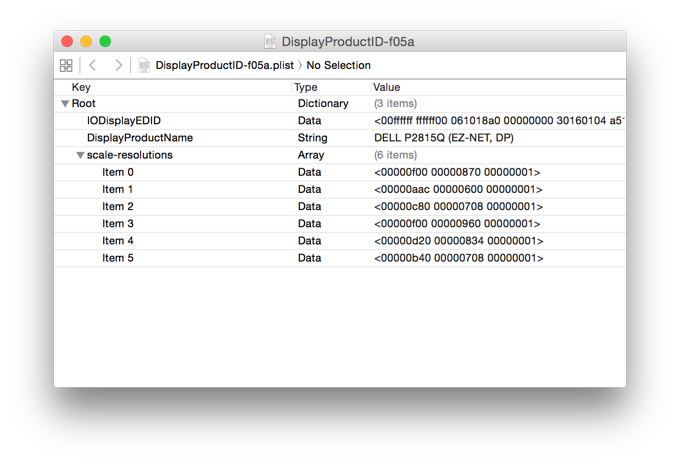Click the (3 items) value of Root
Screen dimensions: 680x464
396,104
